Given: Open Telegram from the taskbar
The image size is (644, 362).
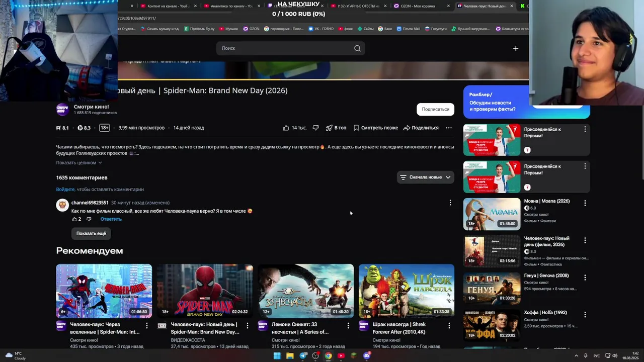Looking at the screenshot, I should 303,356.
